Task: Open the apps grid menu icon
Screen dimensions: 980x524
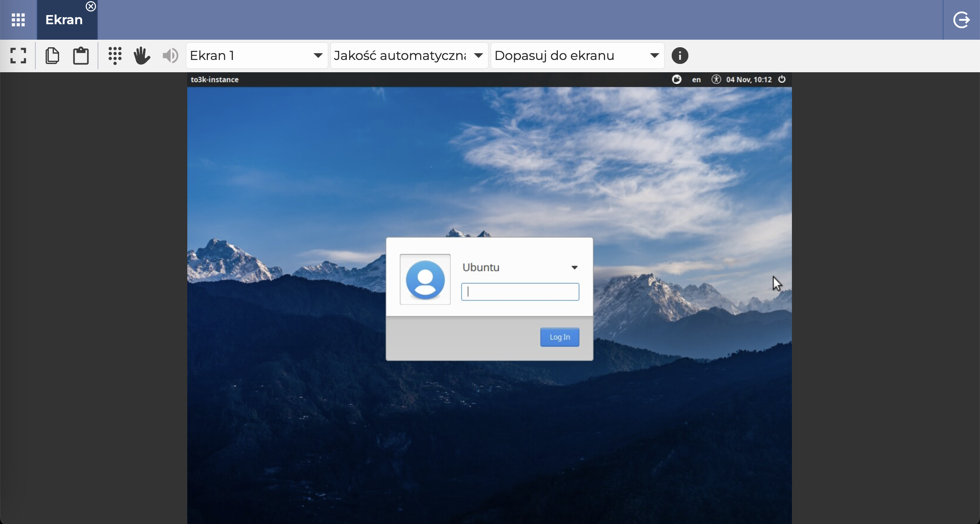Action: 18,20
